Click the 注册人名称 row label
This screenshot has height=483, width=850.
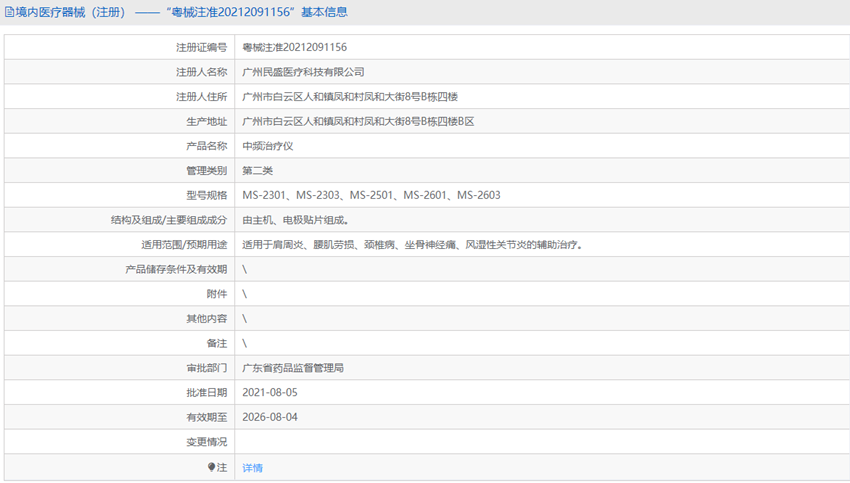[x=201, y=72]
